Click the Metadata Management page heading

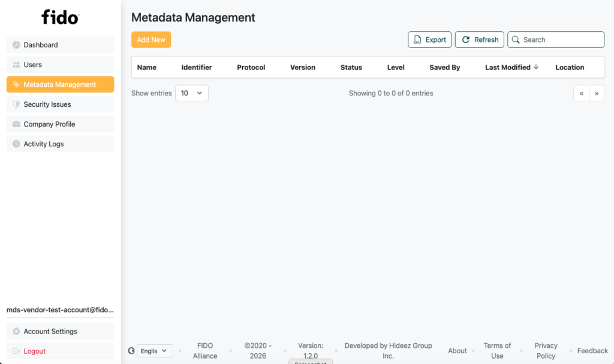coord(193,17)
